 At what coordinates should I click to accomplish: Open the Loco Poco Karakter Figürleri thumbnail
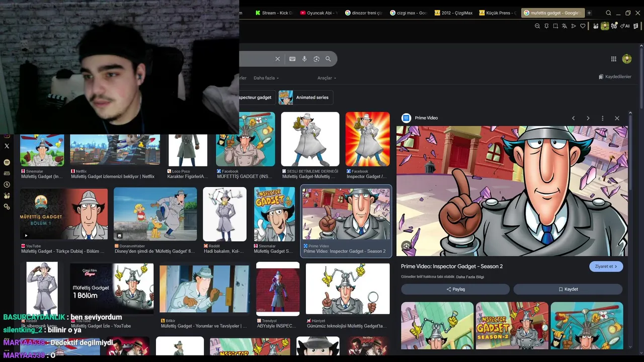coord(188,150)
